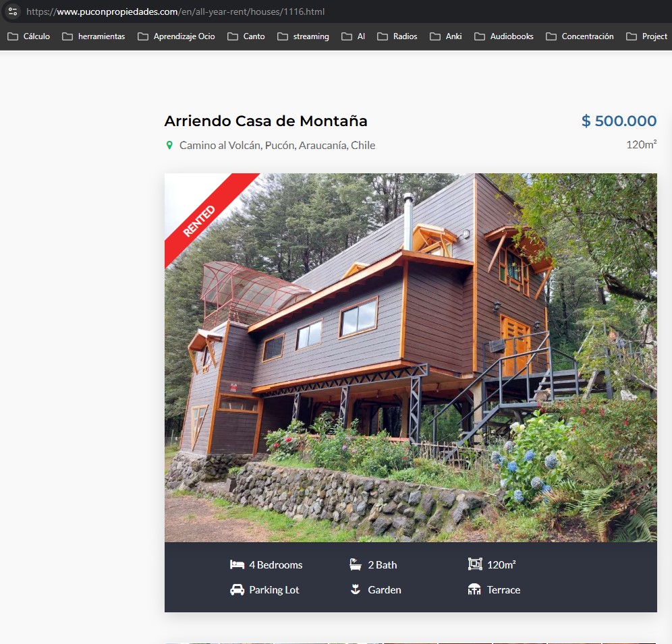Click the URL in the address bar
The width and height of the screenshot is (672, 644).
[175, 11]
